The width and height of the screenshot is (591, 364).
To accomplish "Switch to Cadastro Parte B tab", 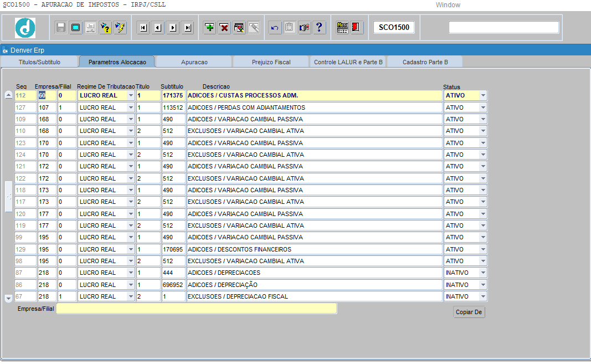I will tap(425, 62).
